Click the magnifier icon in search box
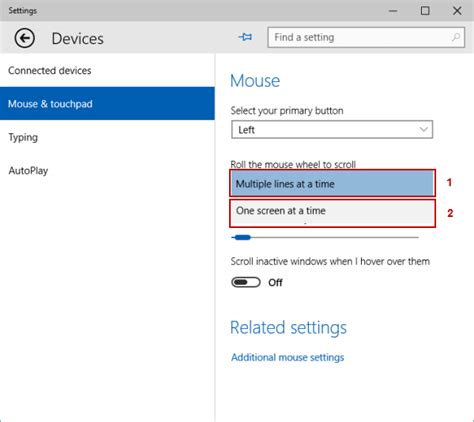474x422 pixels. tap(456, 37)
